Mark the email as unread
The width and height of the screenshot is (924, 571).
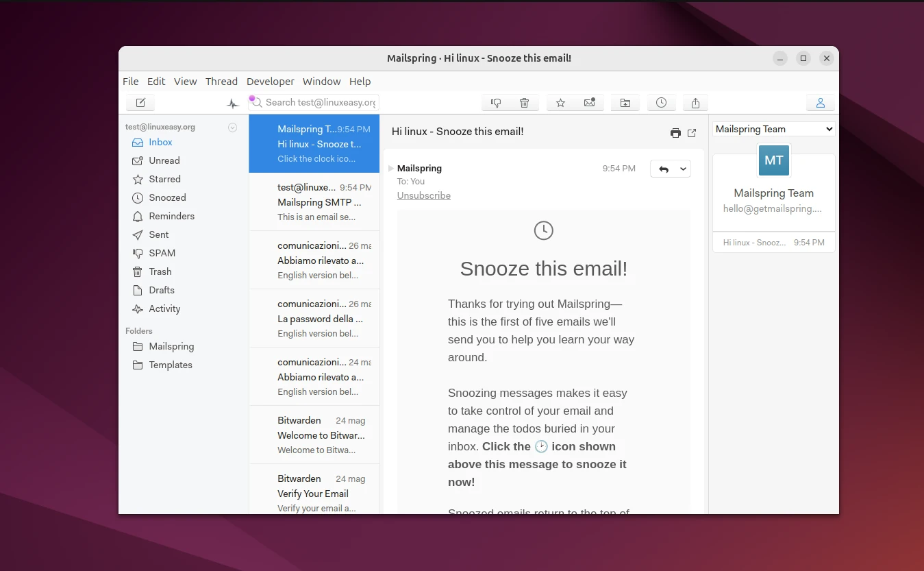click(x=590, y=102)
